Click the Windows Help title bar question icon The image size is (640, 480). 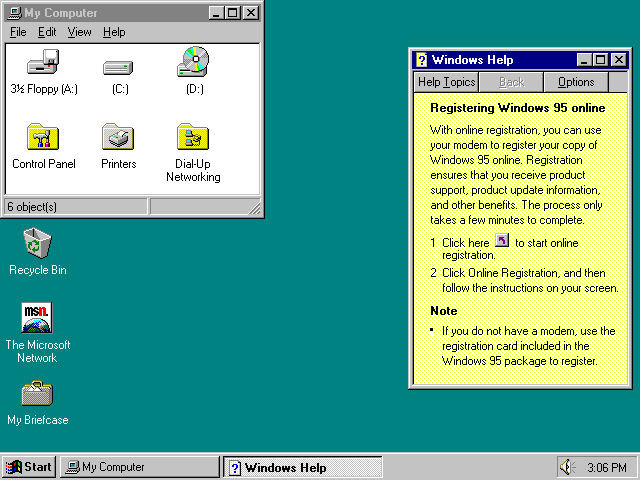pyautogui.click(x=422, y=60)
